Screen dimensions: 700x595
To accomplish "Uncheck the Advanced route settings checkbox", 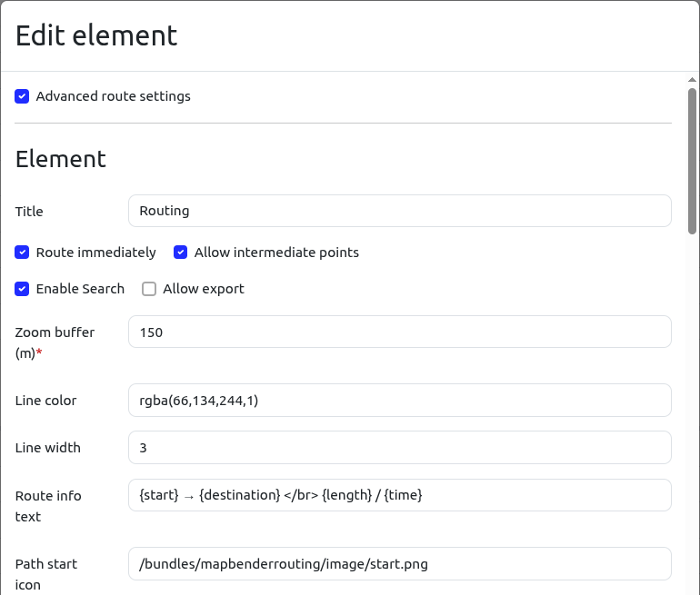I will [x=23, y=96].
